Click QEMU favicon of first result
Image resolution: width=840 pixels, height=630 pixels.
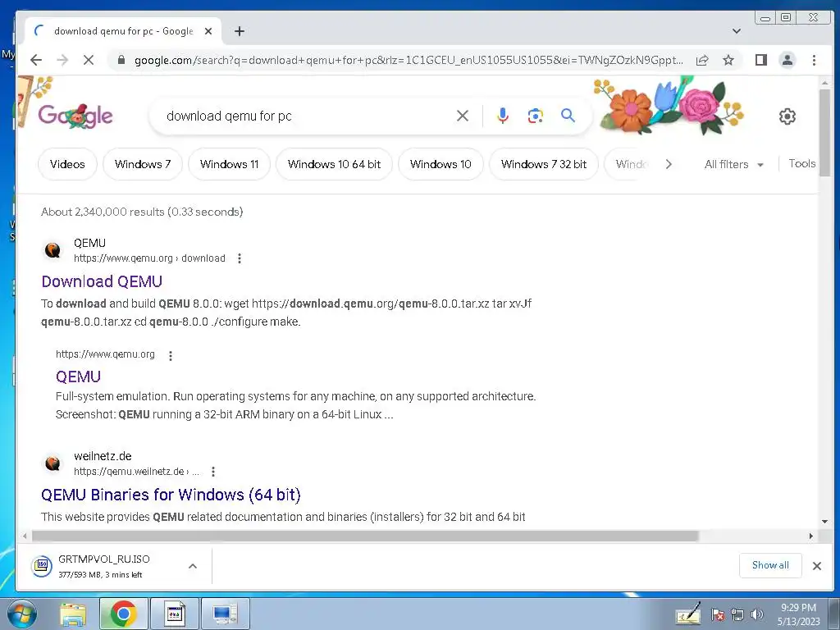click(52, 250)
